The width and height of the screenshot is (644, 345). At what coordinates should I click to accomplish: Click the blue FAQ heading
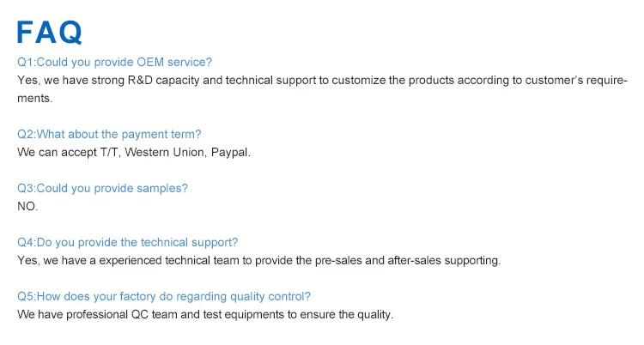click(x=50, y=33)
